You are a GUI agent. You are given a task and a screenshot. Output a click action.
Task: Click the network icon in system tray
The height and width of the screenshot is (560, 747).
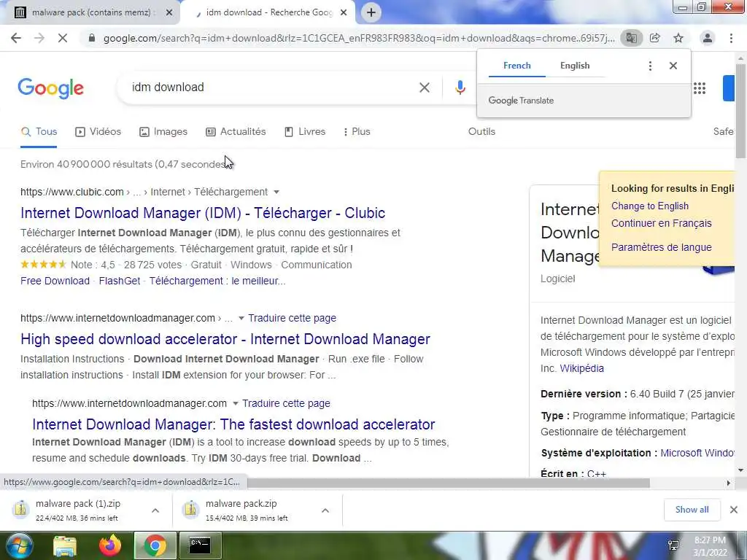click(673, 545)
